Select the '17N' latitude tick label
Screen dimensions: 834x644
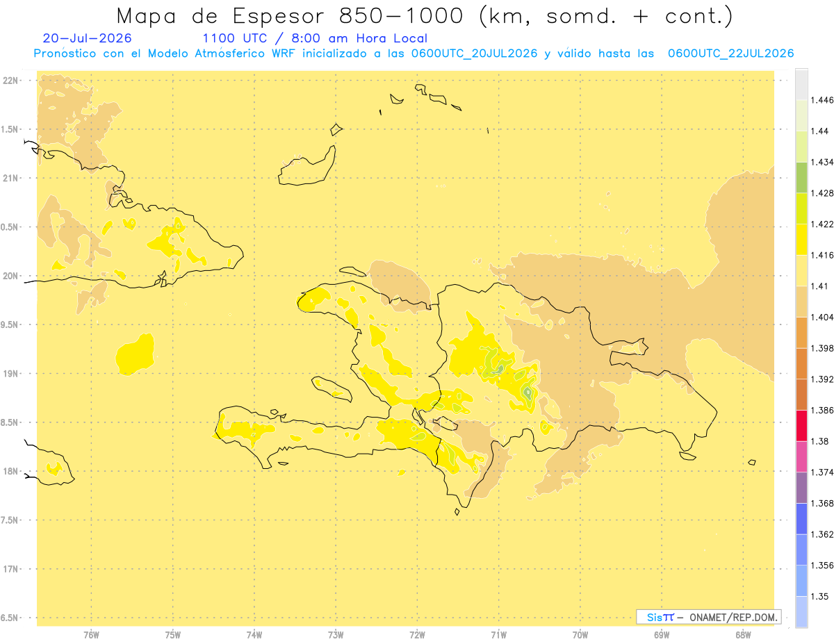pos(12,569)
